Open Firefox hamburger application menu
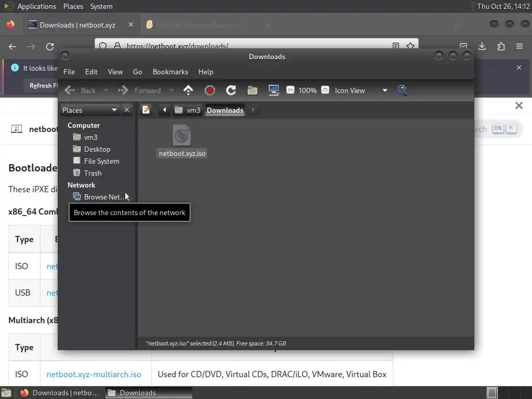532x399 pixels. pyautogui.click(x=520, y=46)
